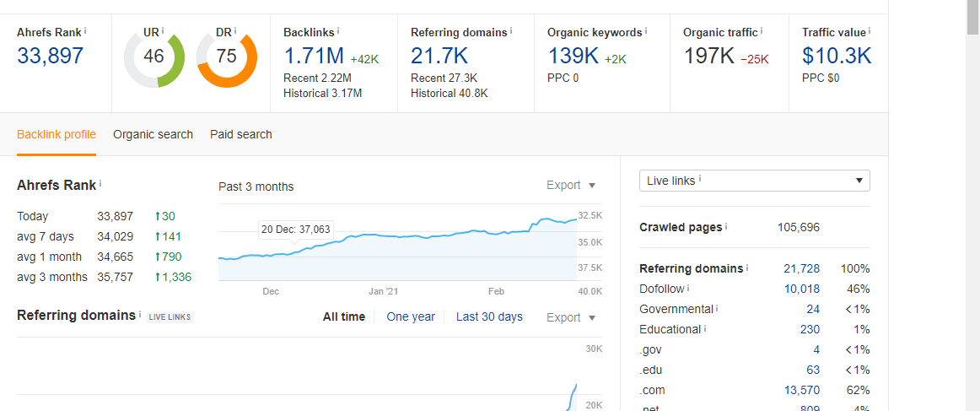Click the info icon beside DR
The image size is (980, 411).
236,30
